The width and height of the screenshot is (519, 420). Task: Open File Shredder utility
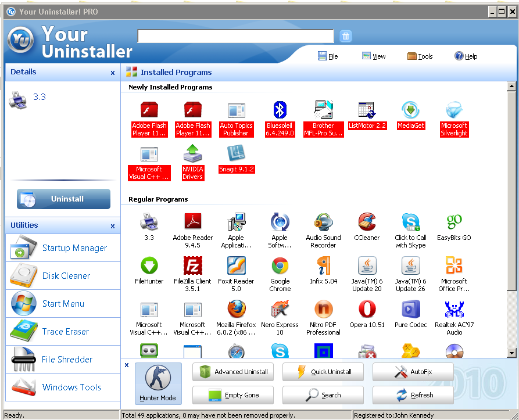coord(63,360)
